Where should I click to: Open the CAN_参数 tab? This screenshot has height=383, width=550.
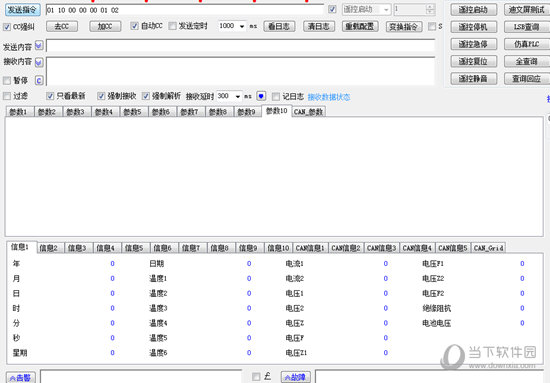pos(308,112)
